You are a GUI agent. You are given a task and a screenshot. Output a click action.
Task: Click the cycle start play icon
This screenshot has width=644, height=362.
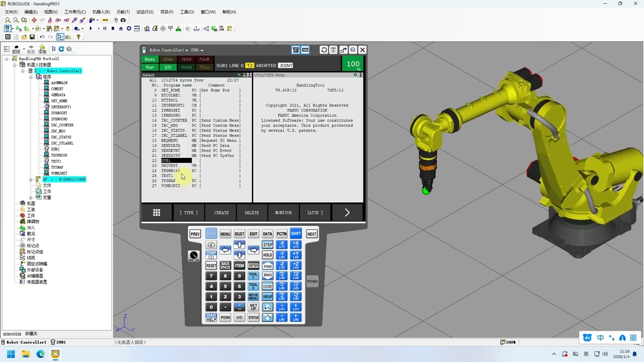click(x=91, y=29)
